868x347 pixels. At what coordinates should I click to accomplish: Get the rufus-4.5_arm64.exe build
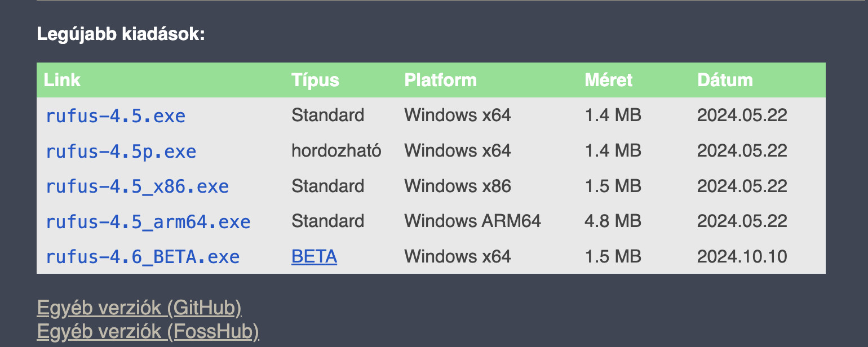(x=148, y=222)
